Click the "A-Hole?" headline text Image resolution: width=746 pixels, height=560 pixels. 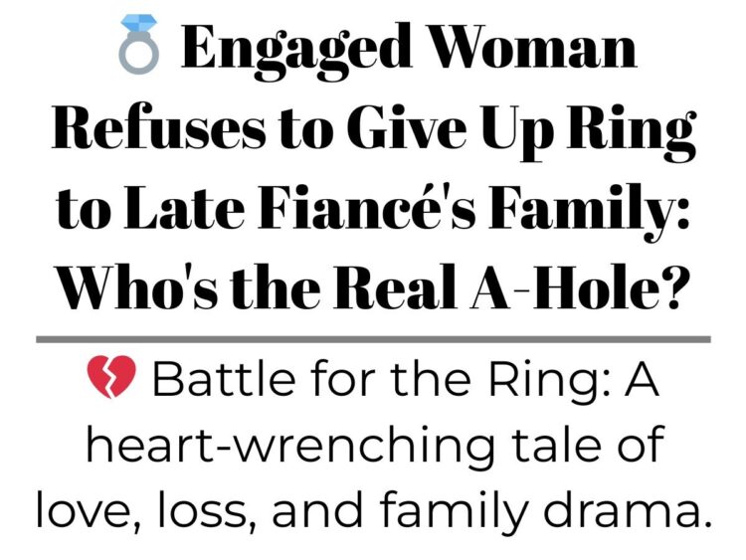coord(575,285)
